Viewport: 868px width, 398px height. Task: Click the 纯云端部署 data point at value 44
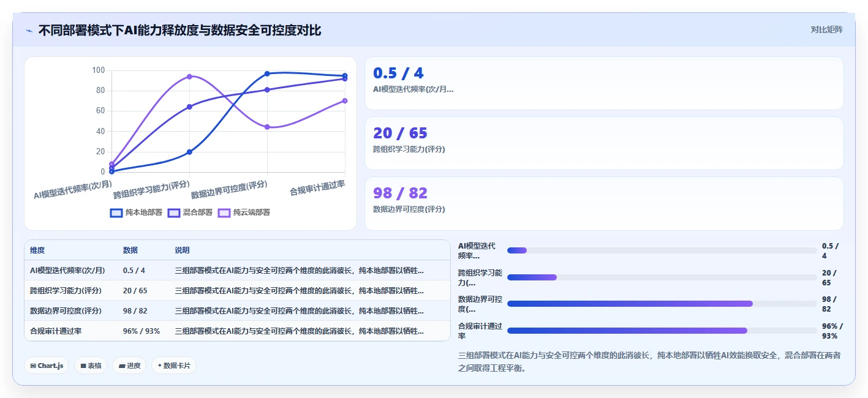tap(267, 127)
